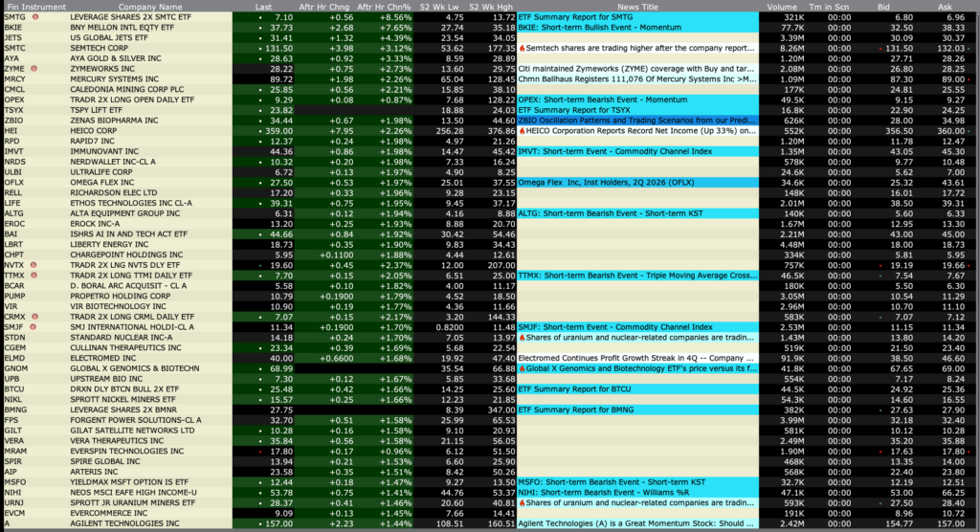The image size is (980, 532).
Task: Select the EVCM ticker cell
Action: [x=15, y=513]
